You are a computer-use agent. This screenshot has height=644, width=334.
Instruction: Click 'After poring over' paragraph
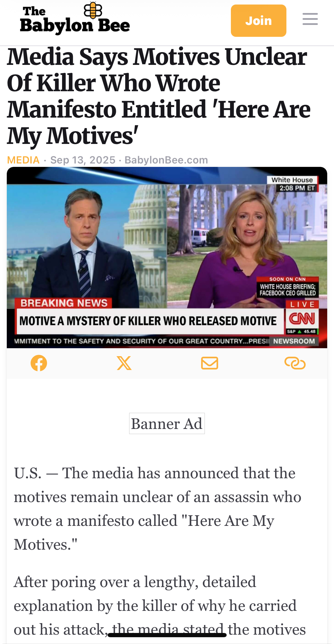point(160,606)
